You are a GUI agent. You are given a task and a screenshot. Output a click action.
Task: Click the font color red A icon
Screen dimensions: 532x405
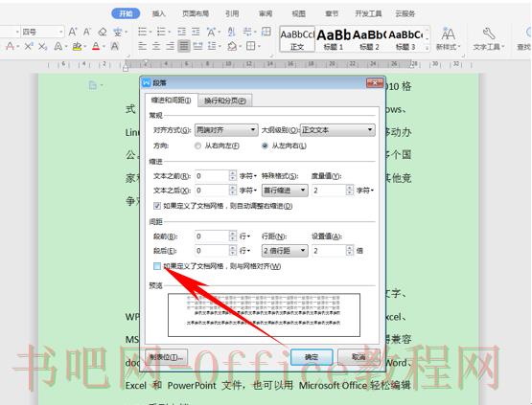(x=96, y=46)
